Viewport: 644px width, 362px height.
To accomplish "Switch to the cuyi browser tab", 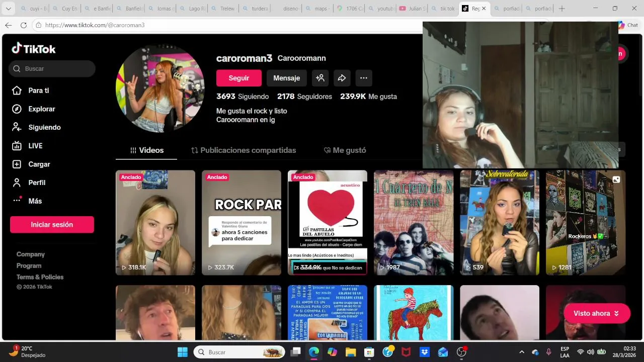I will point(34,9).
